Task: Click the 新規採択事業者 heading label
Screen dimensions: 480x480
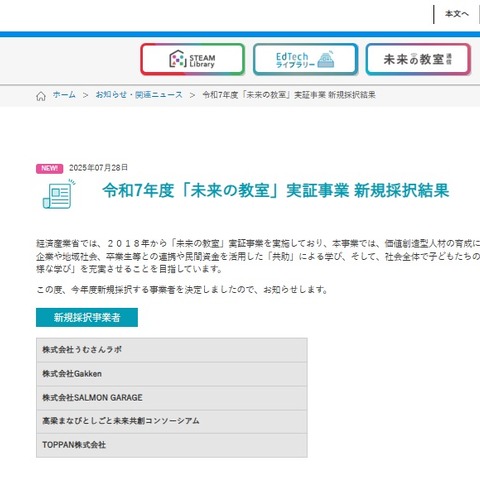Action: (87, 317)
